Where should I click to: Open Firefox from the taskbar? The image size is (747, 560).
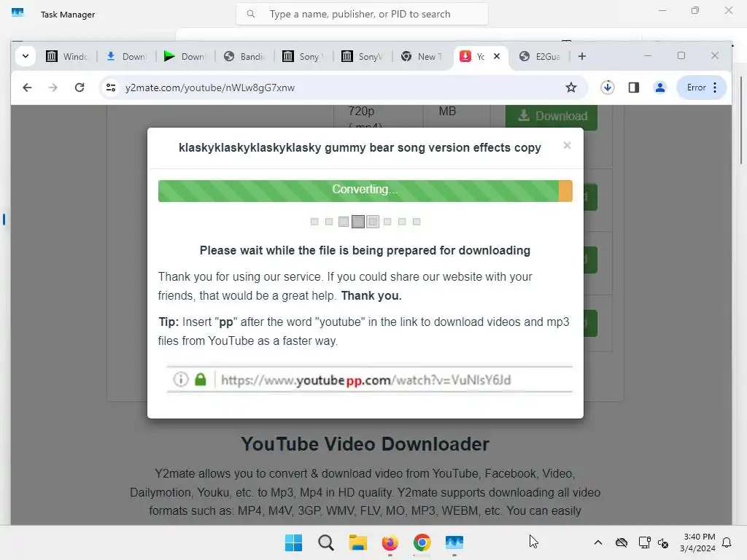pyautogui.click(x=390, y=542)
